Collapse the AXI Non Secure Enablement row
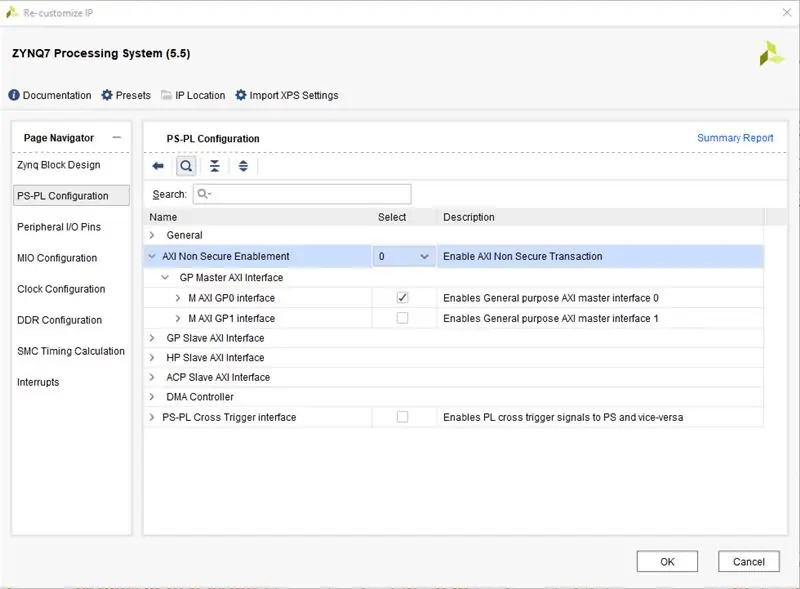This screenshot has height=589, width=800. tap(152, 256)
